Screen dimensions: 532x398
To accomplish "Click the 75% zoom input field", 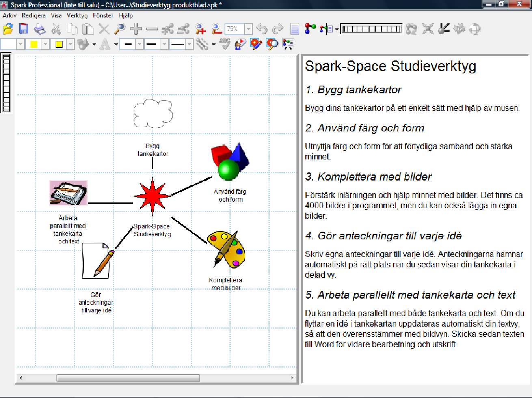I will click(x=235, y=29).
